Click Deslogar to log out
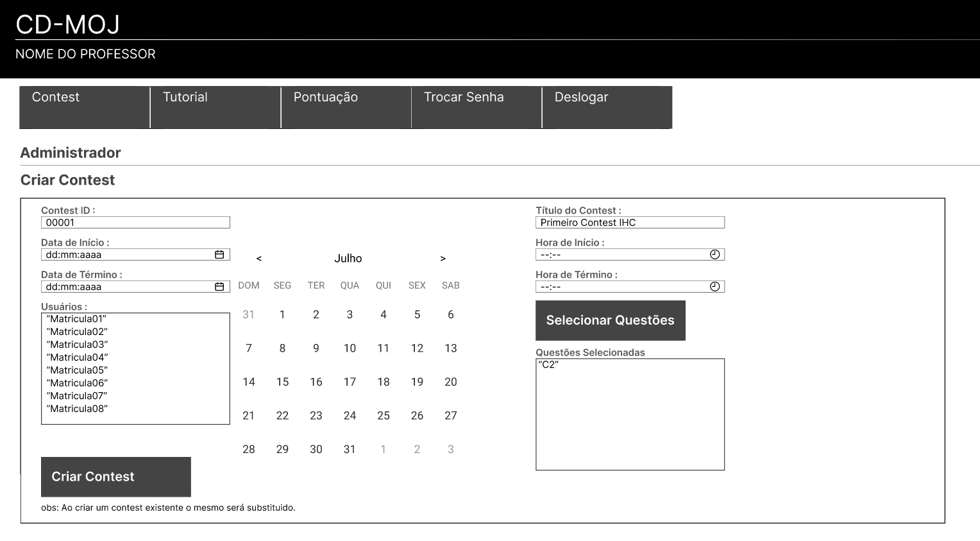The height and width of the screenshot is (541, 980). tap(607, 107)
